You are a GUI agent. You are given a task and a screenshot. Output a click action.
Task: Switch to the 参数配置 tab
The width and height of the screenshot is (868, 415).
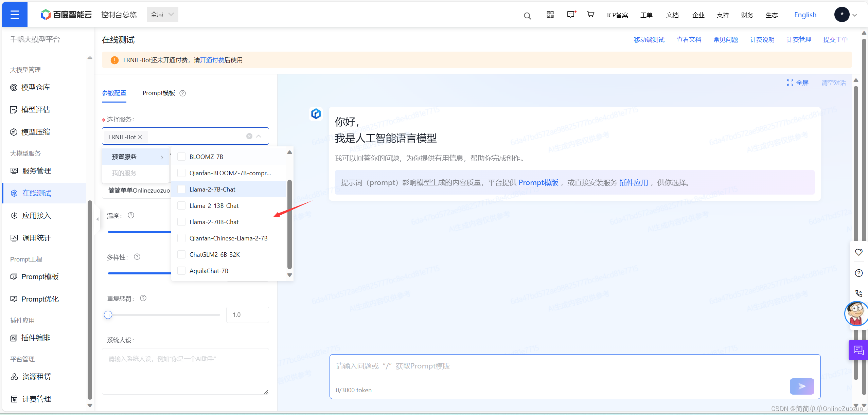pyautogui.click(x=114, y=93)
